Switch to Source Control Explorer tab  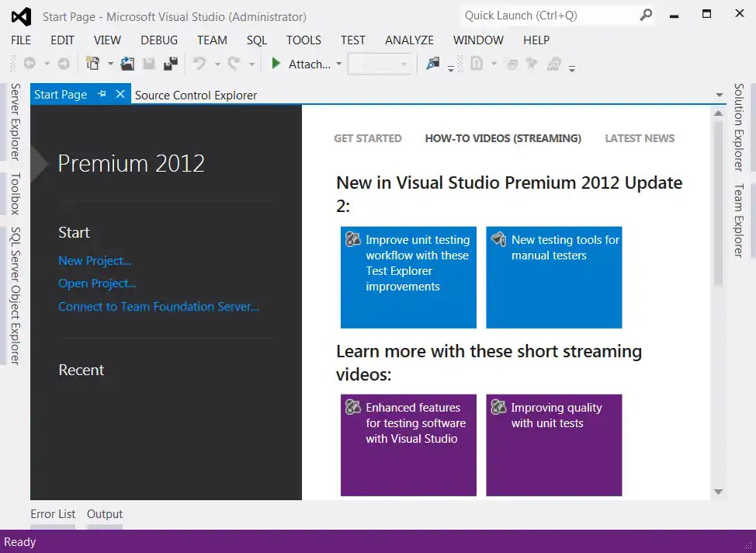[196, 95]
